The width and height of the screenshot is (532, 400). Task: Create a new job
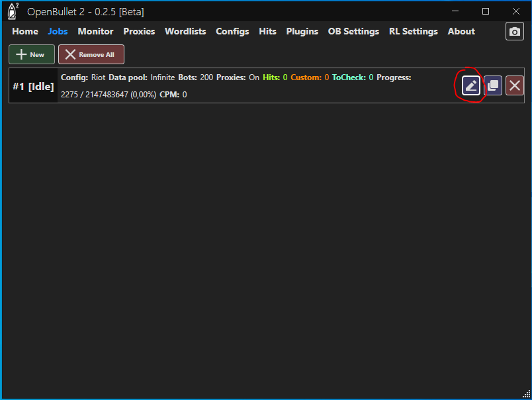pos(32,54)
